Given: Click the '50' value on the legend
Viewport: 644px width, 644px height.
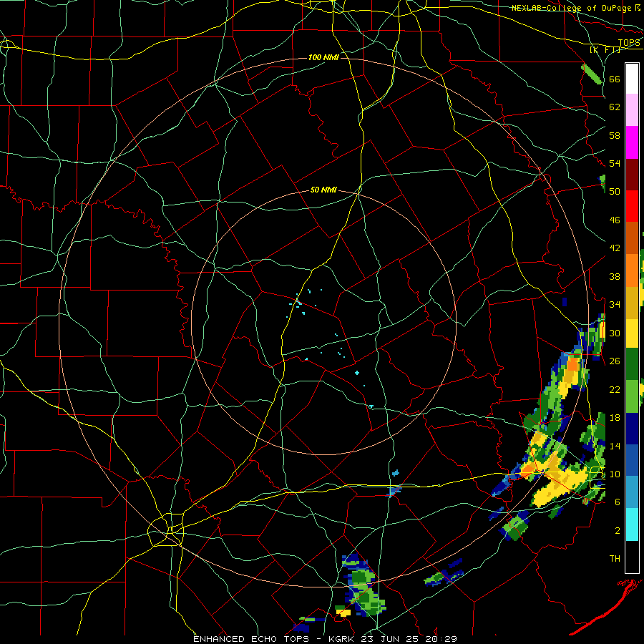Looking at the screenshot, I should [615, 192].
